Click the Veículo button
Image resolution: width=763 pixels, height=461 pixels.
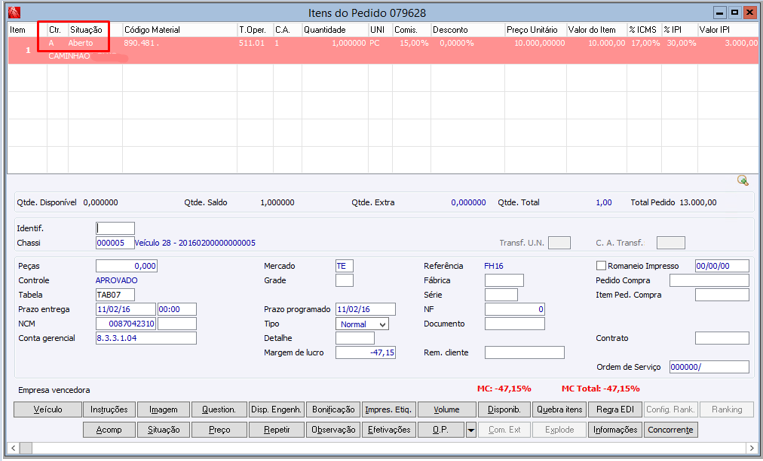48,410
